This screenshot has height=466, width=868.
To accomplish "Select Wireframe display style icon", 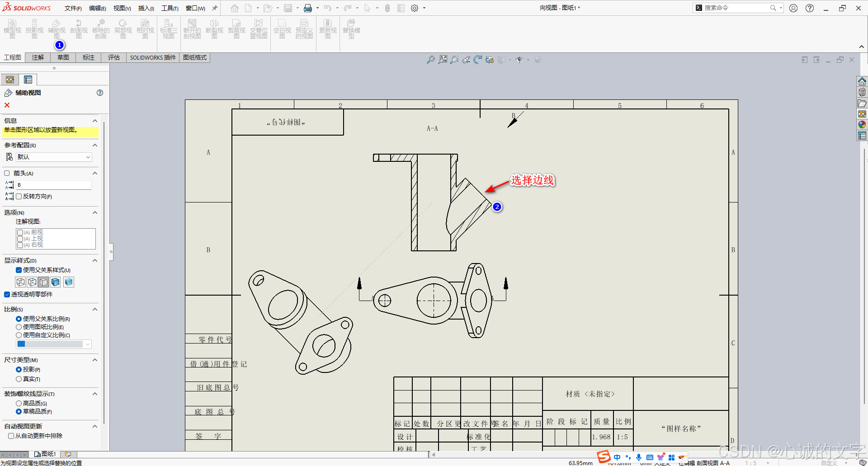I will pos(20,282).
